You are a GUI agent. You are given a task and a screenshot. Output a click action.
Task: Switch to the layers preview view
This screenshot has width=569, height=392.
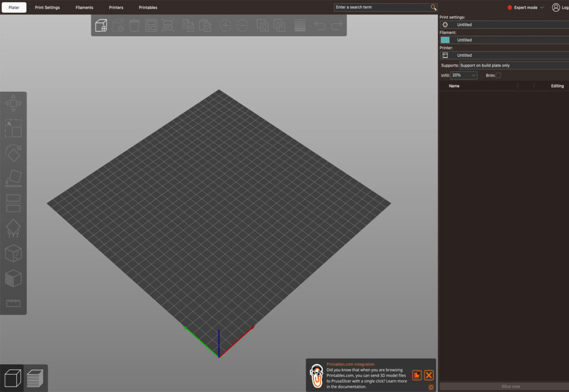36,379
